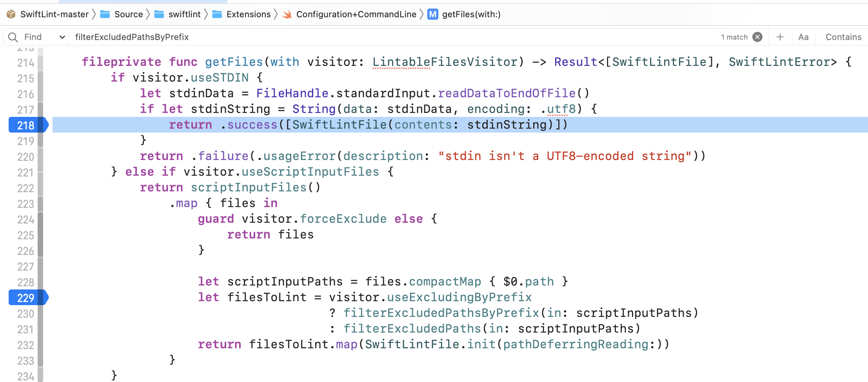
Task: Click the swiftlint folder icon
Action: point(159,14)
